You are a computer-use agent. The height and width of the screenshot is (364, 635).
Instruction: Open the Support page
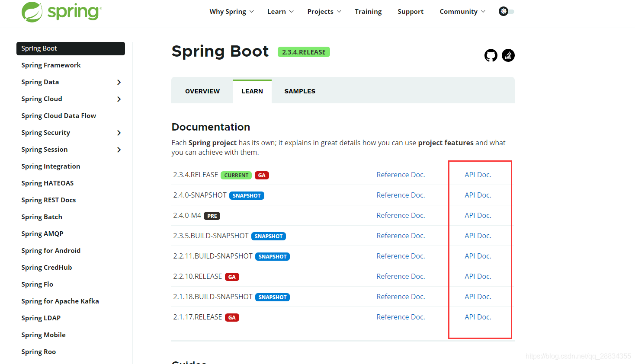[411, 12]
